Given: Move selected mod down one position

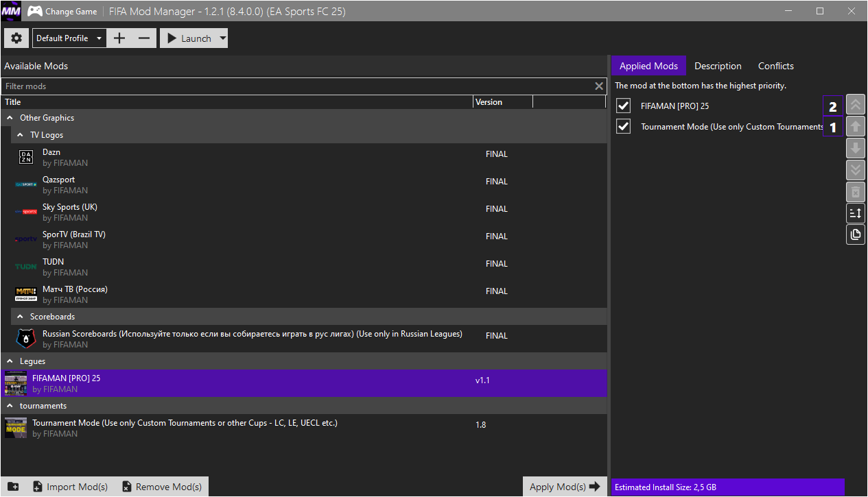Looking at the screenshot, I should (856, 148).
